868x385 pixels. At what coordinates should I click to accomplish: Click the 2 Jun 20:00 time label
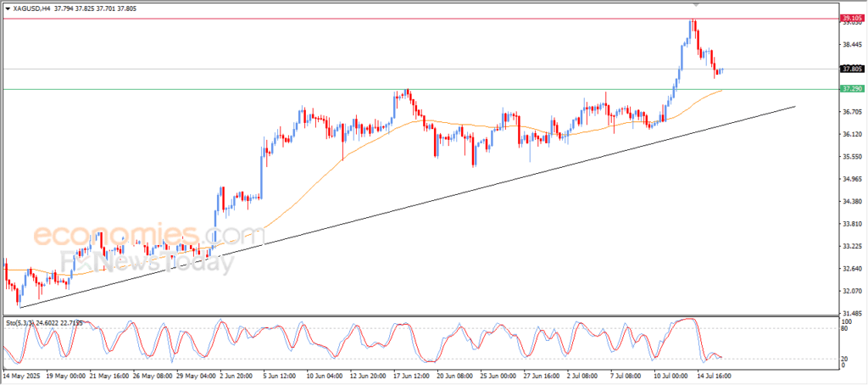pyautogui.click(x=236, y=373)
